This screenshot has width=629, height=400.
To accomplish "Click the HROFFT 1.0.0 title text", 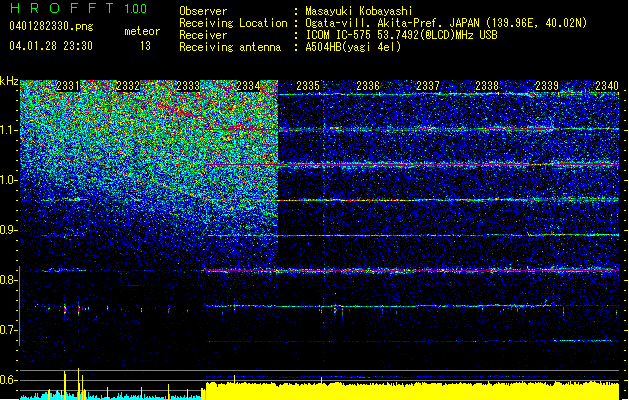I will [78, 8].
